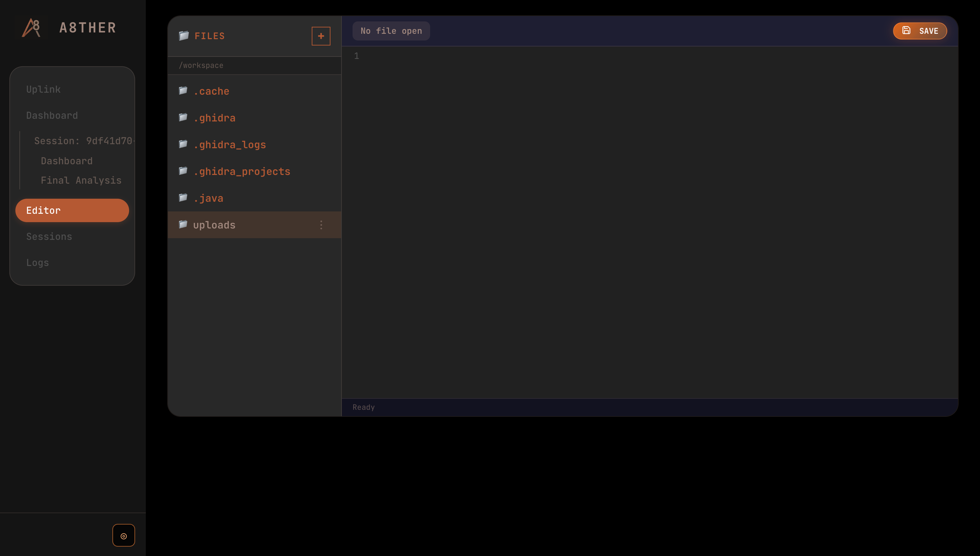Viewport: 980px width, 556px height.
Task: Click the .cache folder icon
Action: [183, 91]
